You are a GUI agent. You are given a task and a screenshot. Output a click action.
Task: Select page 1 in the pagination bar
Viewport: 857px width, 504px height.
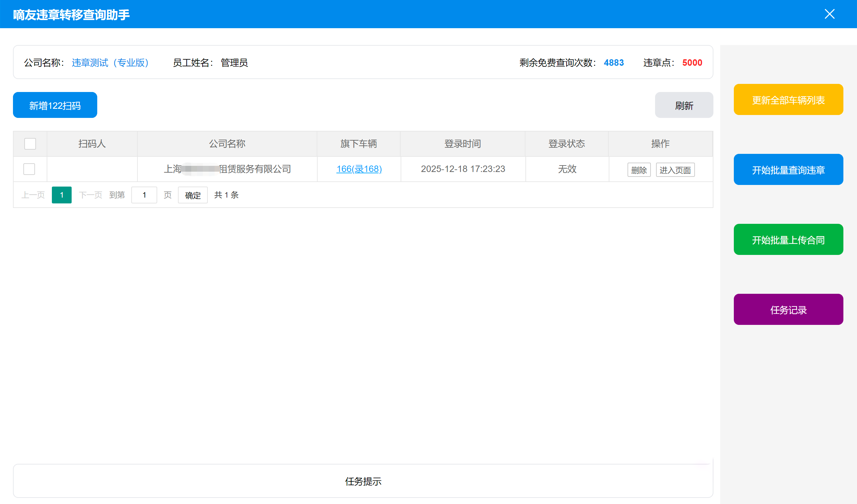pos(62,195)
